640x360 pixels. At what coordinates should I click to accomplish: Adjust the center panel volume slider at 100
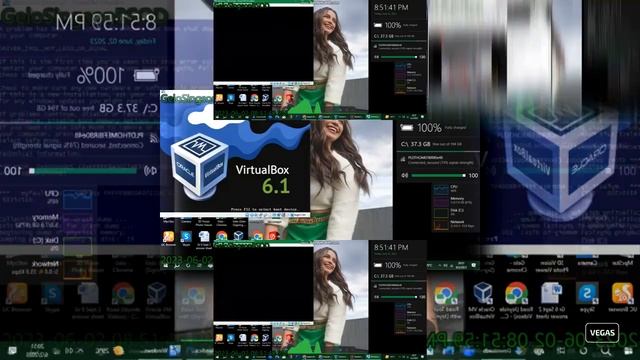click(439, 176)
